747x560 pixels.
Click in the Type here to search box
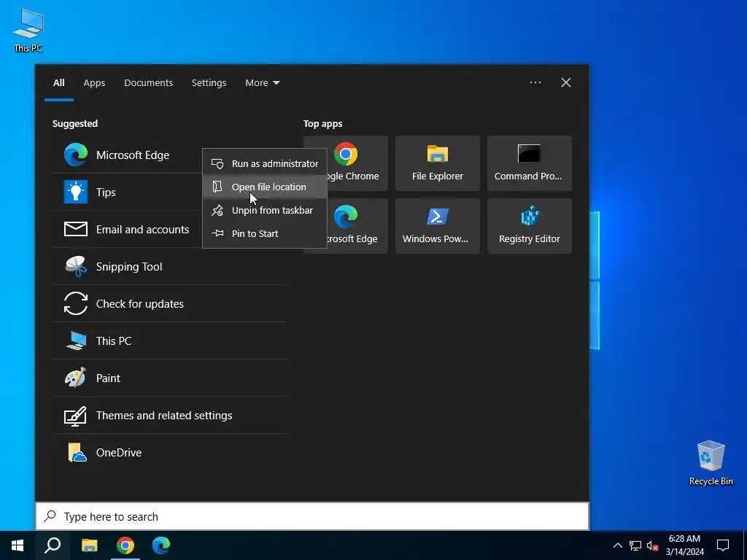[312, 516]
